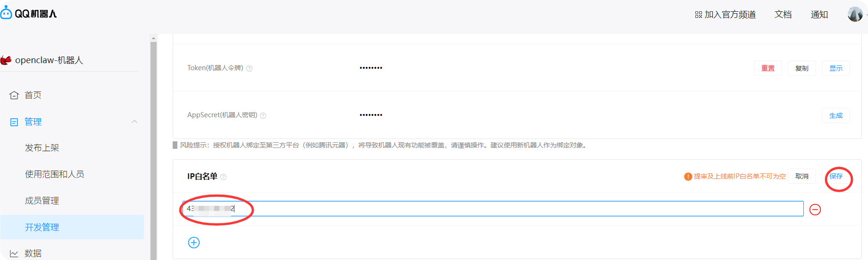Open the user avatar menu
This screenshot has height=260, width=868.
pyautogui.click(x=855, y=14)
